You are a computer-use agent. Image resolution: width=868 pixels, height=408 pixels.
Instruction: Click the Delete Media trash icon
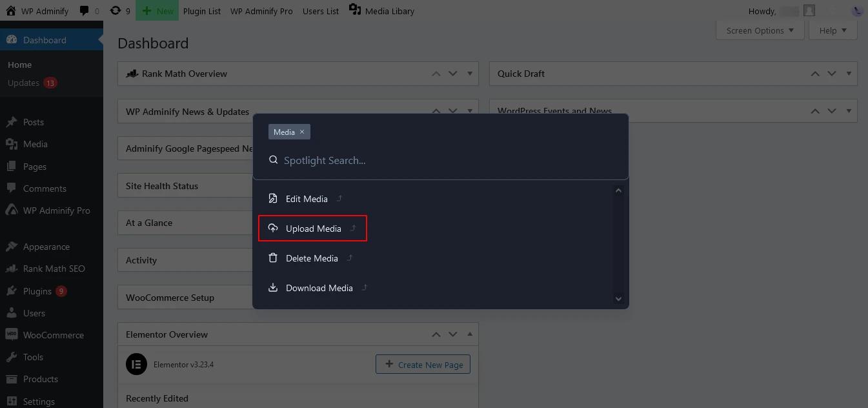pyautogui.click(x=273, y=258)
